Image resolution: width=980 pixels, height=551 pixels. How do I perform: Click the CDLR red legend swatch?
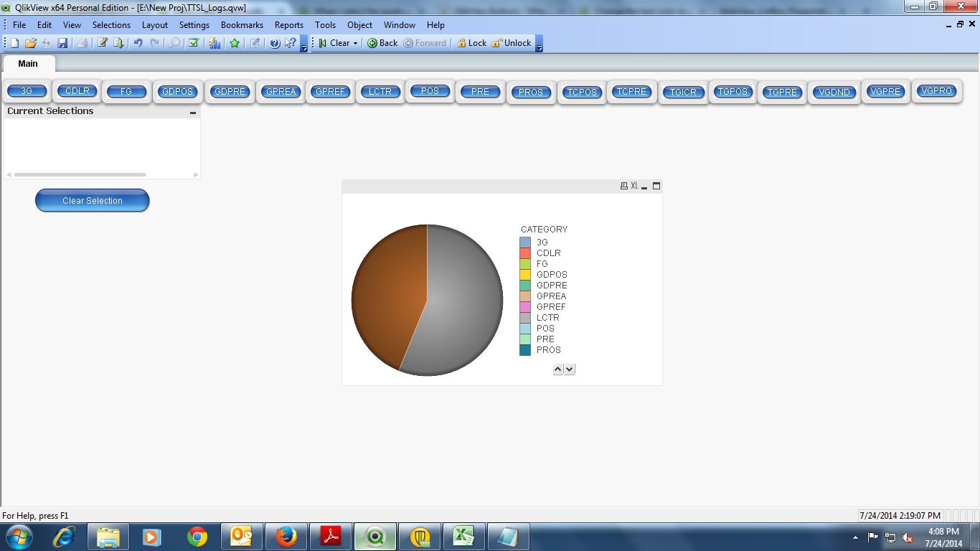[x=525, y=253]
